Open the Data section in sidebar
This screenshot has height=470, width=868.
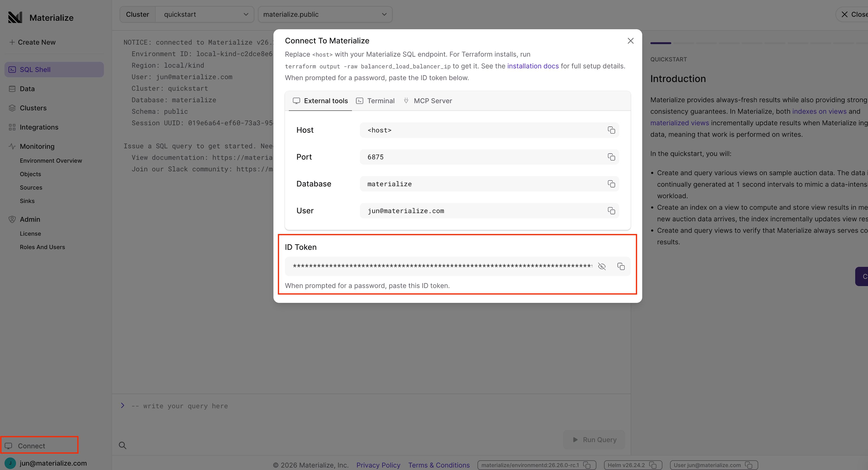54,89
